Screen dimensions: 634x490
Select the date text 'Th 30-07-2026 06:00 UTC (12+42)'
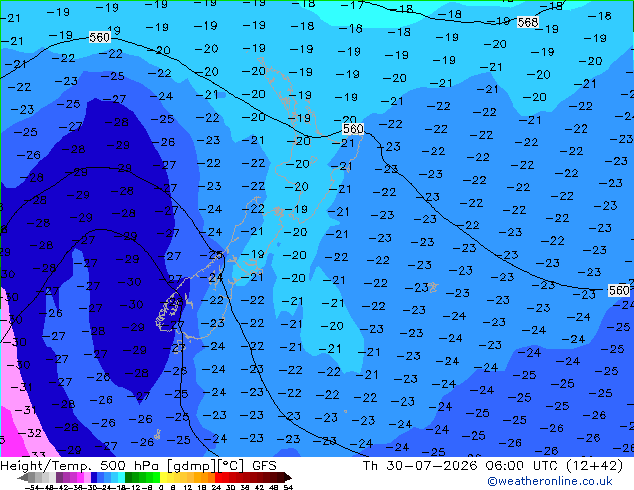493,466
